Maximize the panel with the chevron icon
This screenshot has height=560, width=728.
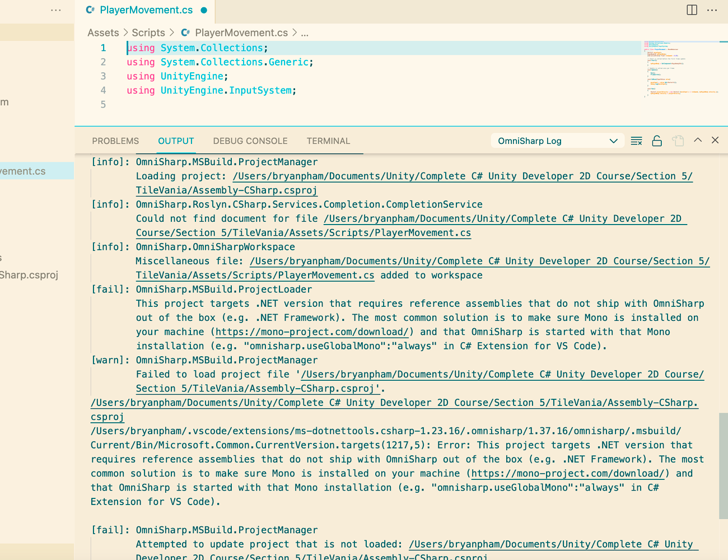click(698, 140)
